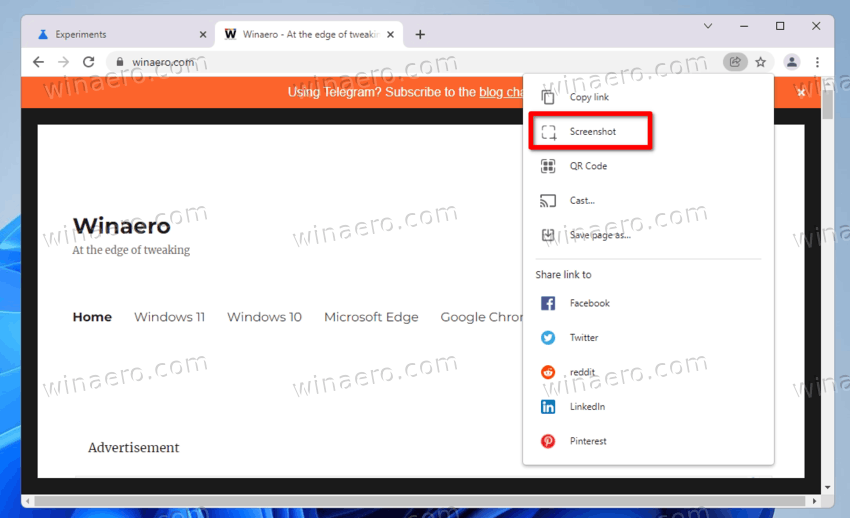Share link to Facebook
Image resolution: width=850 pixels, height=518 pixels.
tap(648, 303)
